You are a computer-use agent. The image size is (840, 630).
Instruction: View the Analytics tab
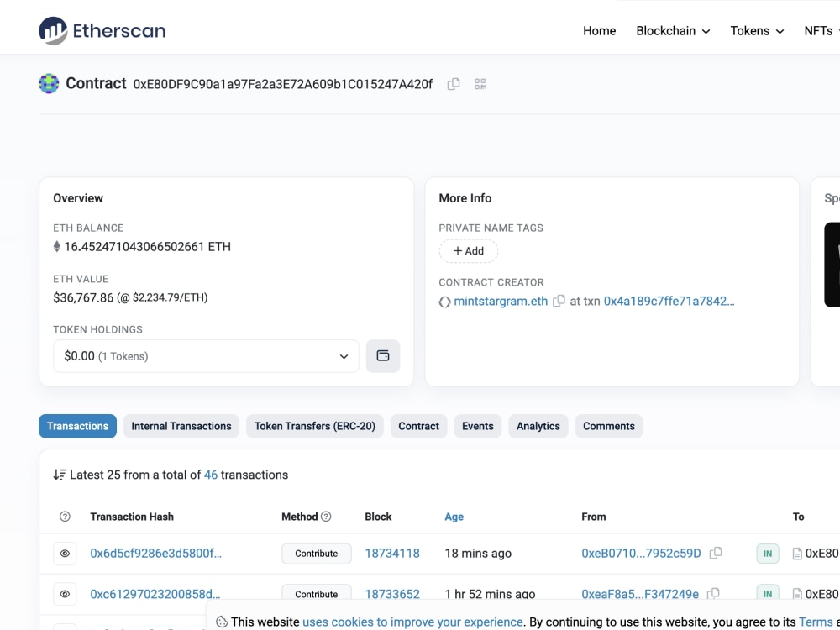[538, 426]
